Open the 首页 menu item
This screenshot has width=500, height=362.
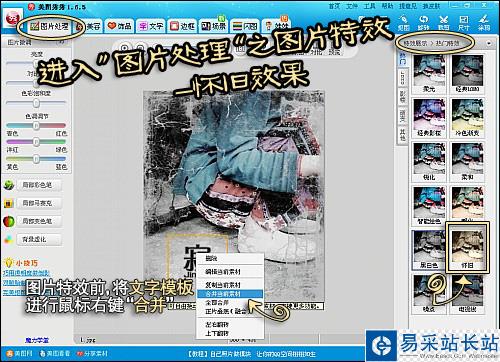point(334,6)
